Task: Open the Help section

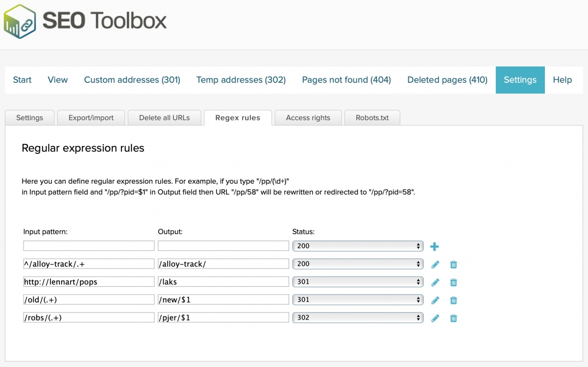Action: (562, 79)
